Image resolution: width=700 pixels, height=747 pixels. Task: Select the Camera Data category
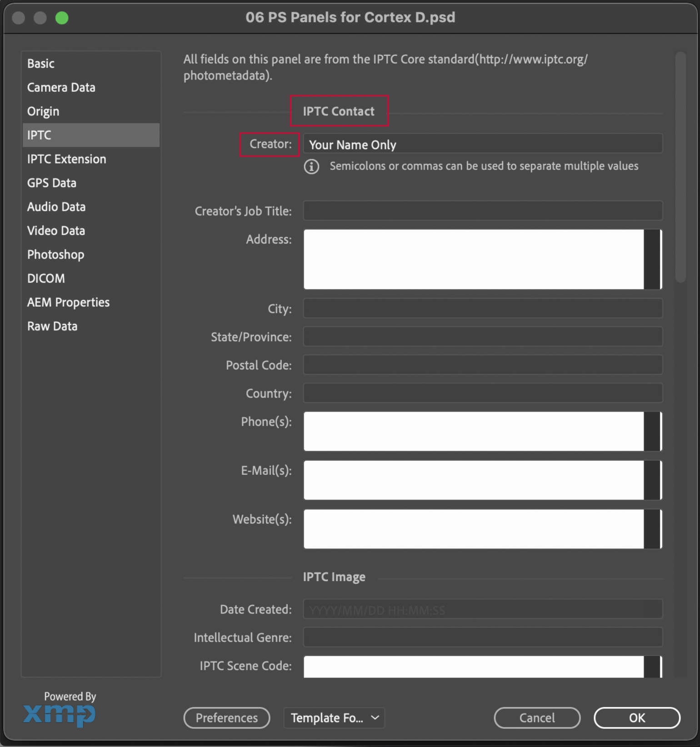(x=91, y=87)
